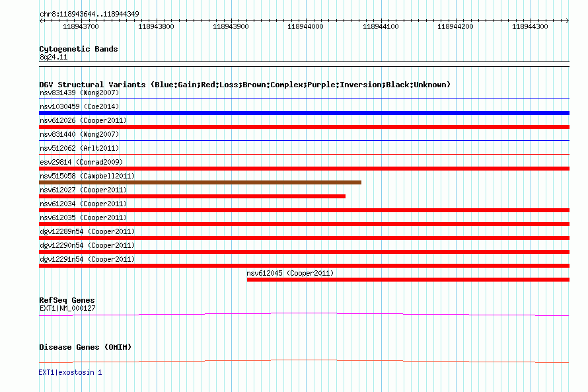Open the EXT1|exostosin 1 disease gene link
The image size is (588, 392).
pos(70,372)
